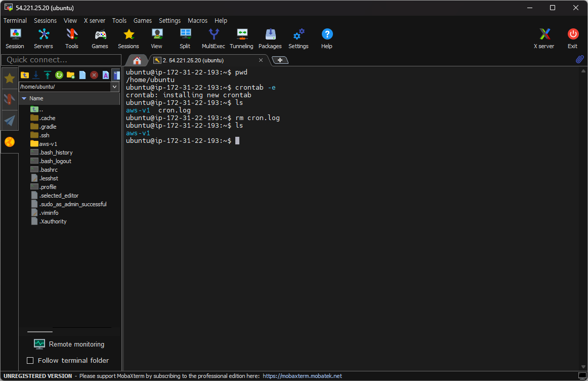Click the monitor icon in status bar
The height and width of the screenshot is (381, 588).
tap(582, 376)
